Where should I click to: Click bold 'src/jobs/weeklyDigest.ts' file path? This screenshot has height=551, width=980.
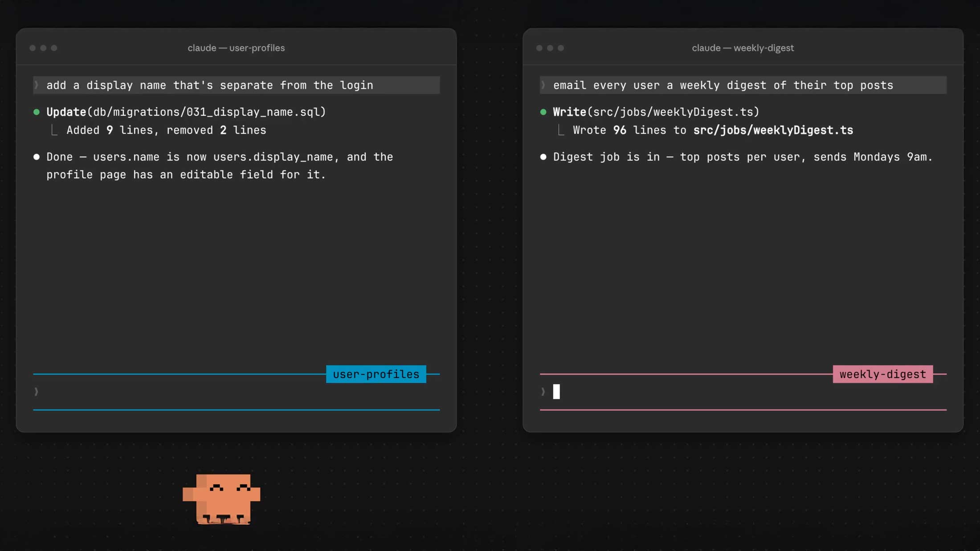click(x=773, y=130)
